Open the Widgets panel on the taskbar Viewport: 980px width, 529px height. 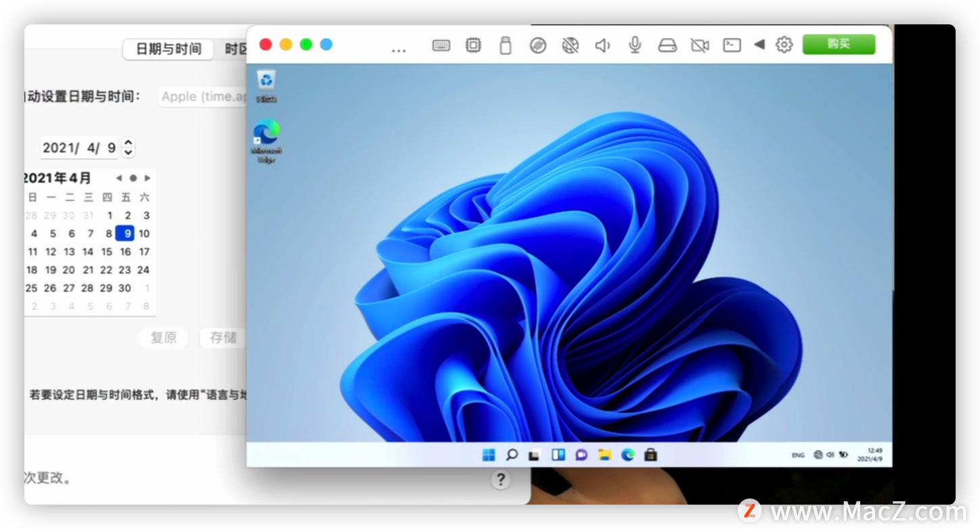558,455
